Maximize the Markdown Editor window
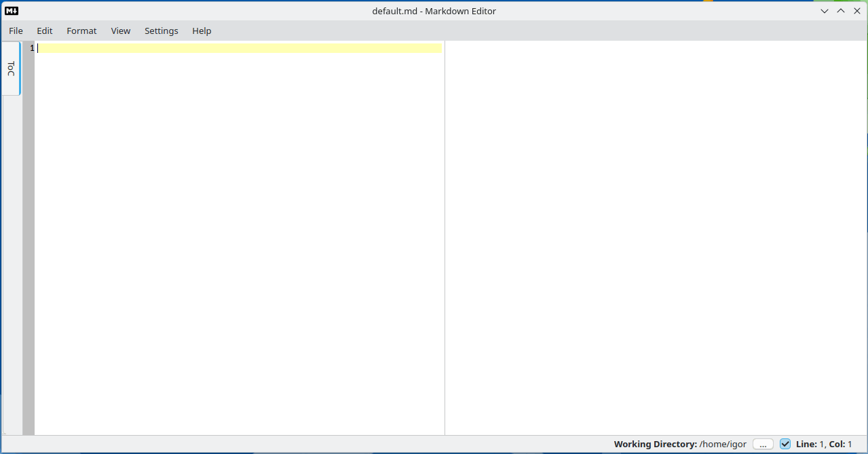 (841, 11)
